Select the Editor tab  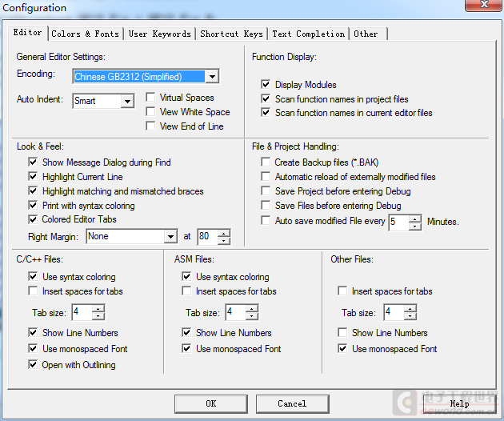pyautogui.click(x=28, y=33)
